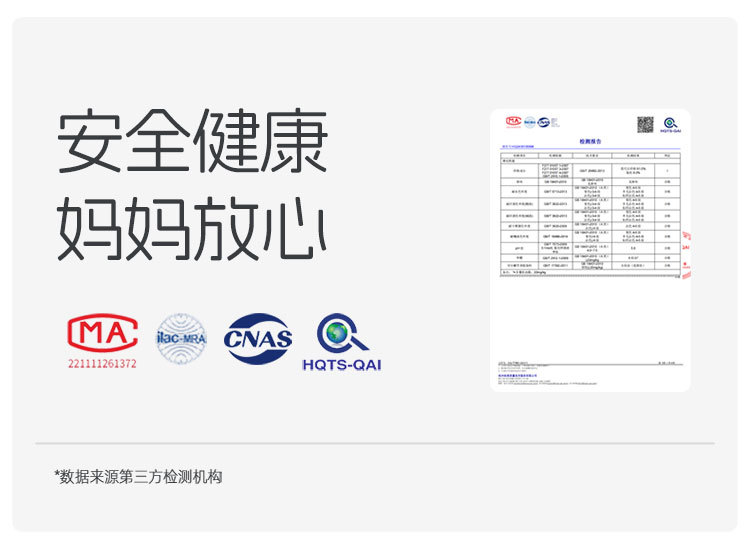
Task: Click the 安全健康 headline
Action: pos(192,141)
